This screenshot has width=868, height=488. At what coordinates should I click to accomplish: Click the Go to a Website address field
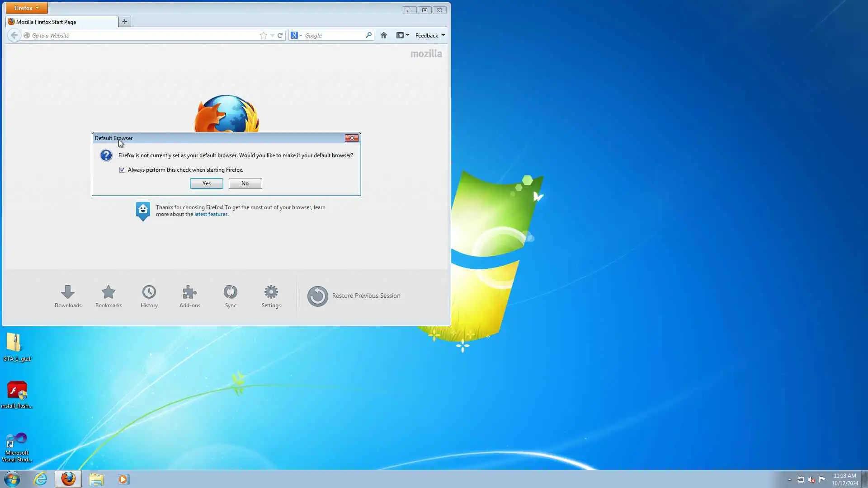tap(140, 35)
